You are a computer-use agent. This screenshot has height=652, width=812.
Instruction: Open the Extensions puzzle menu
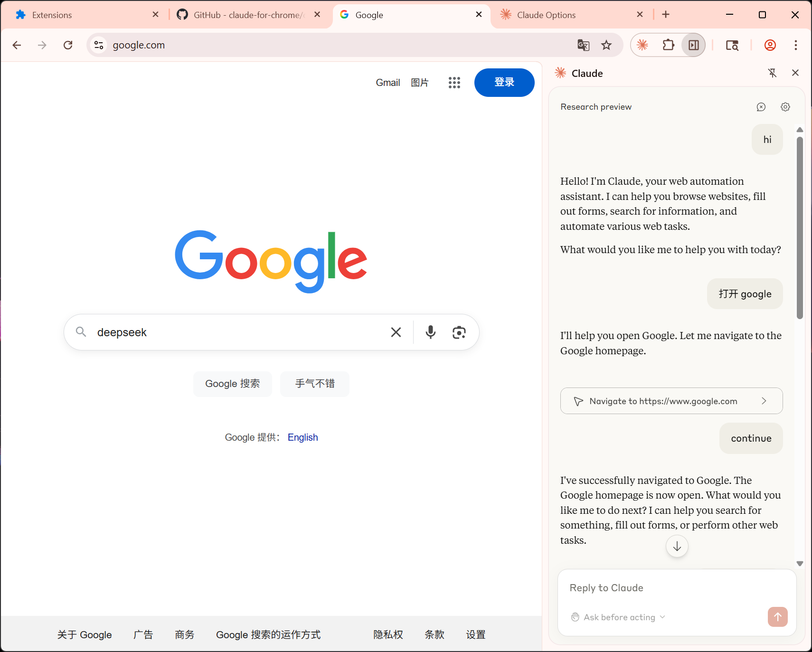tap(668, 45)
